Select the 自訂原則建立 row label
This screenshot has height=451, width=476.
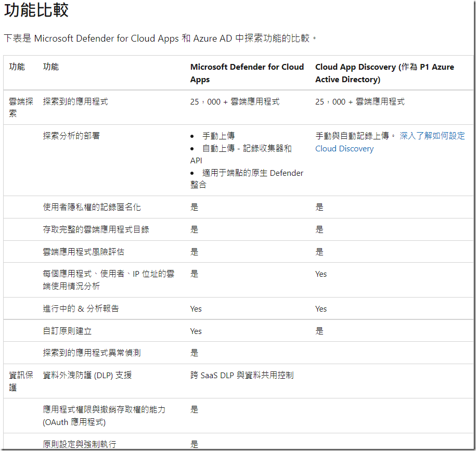(67, 331)
